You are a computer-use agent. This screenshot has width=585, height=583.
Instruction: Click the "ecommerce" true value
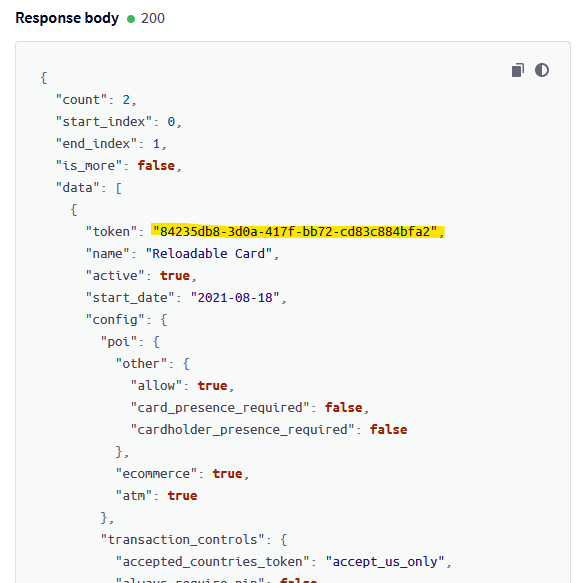pos(227,474)
